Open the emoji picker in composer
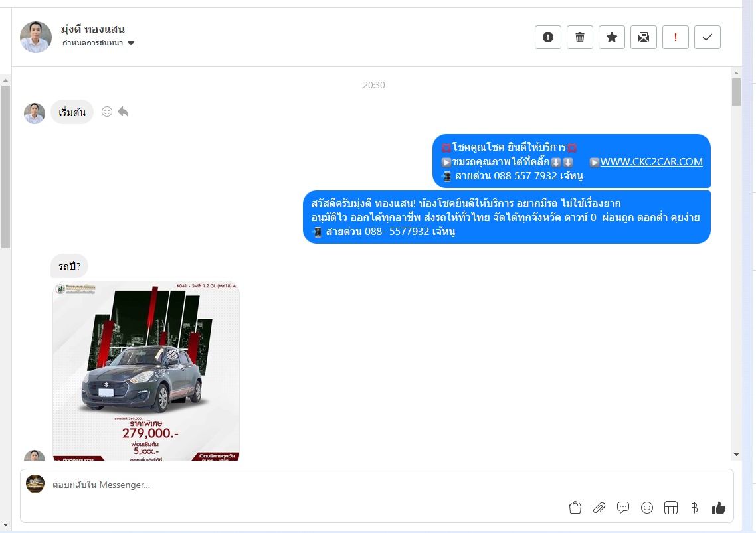 (647, 508)
